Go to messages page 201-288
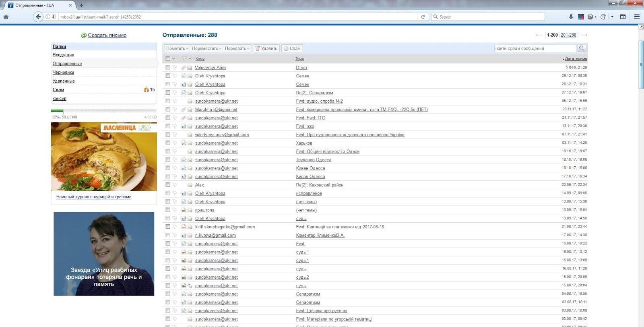 tap(568, 35)
